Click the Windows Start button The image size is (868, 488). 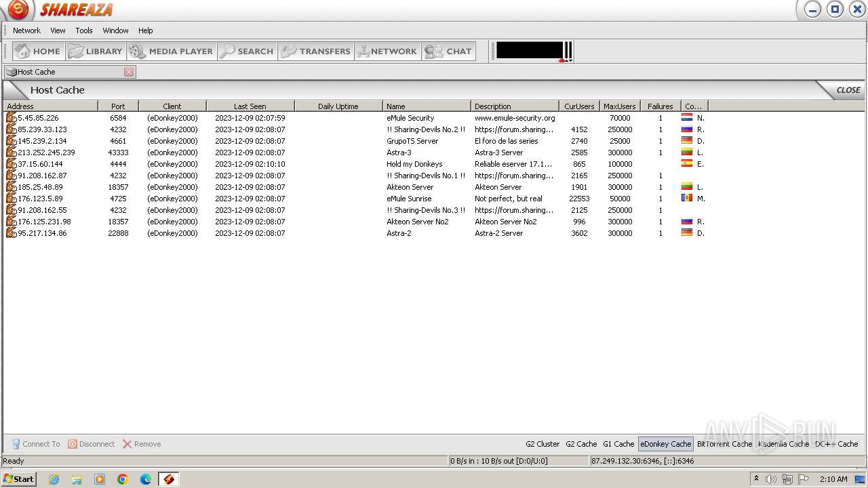(x=19, y=479)
